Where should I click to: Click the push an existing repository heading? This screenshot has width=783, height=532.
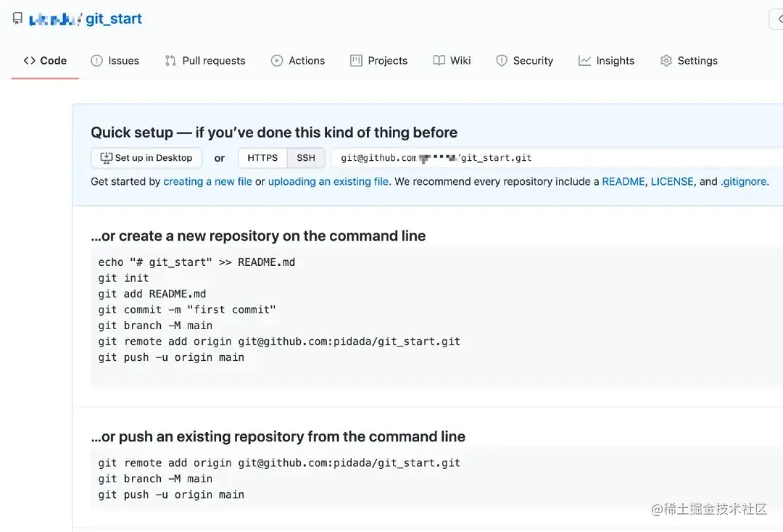[x=278, y=436]
